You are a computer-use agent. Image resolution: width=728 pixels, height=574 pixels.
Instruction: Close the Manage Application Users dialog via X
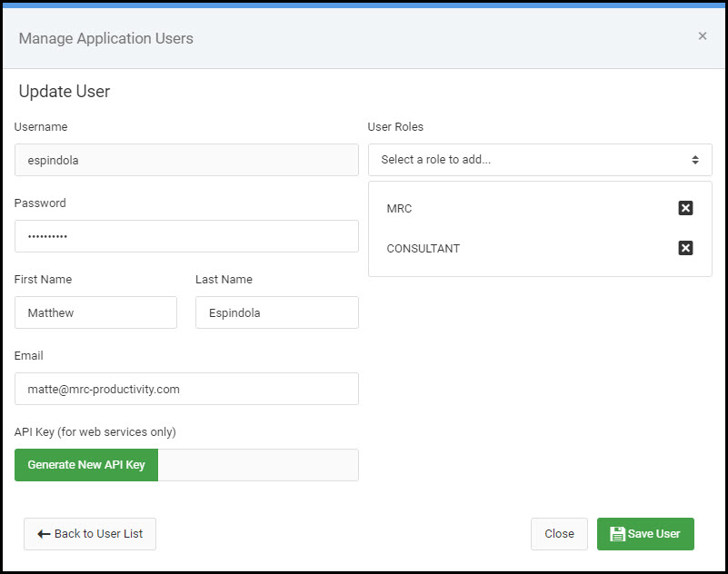click(703, 35)
